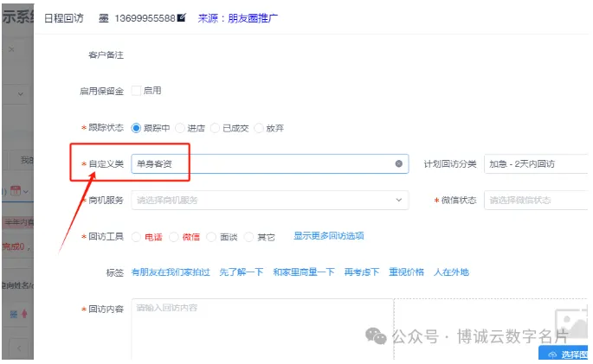
Task: Open the 计划回访分类 dropdown
Action: pyautogui.click(x=535, y=163)
